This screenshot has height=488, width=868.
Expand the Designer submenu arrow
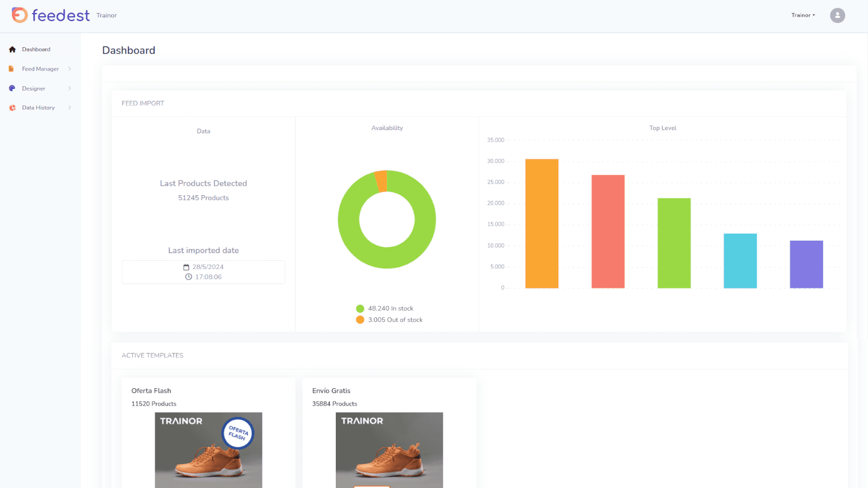click(x=69, y=88)
